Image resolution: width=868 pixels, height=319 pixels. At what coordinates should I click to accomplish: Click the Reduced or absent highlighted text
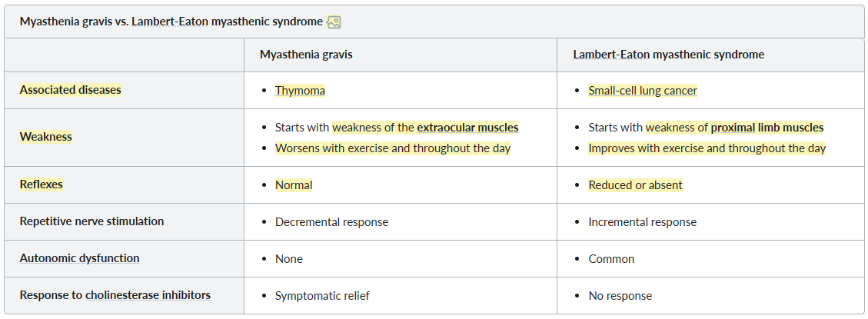(636, 185)
